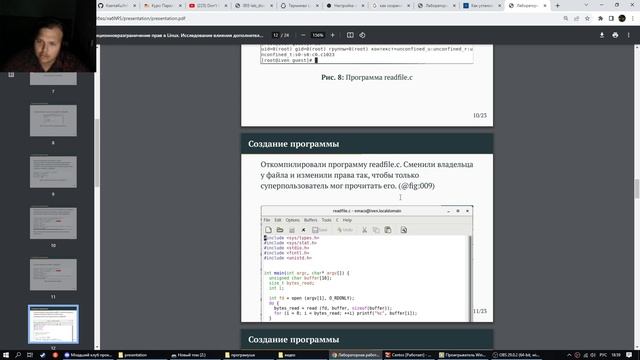Click the Emacs Help menu in screenshot
640x360 pixels.
pos(347,220)
